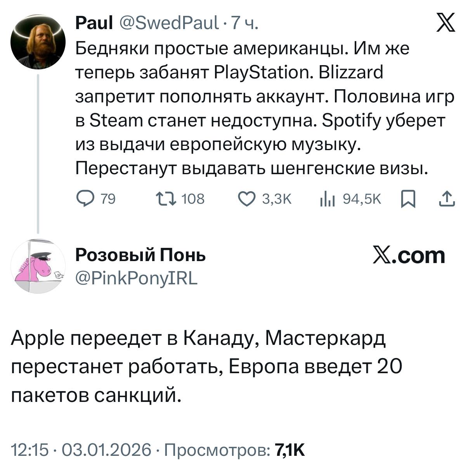Click the 108 reposts count
This screenshot has height=476, width=468.
(x=193, y=199)
